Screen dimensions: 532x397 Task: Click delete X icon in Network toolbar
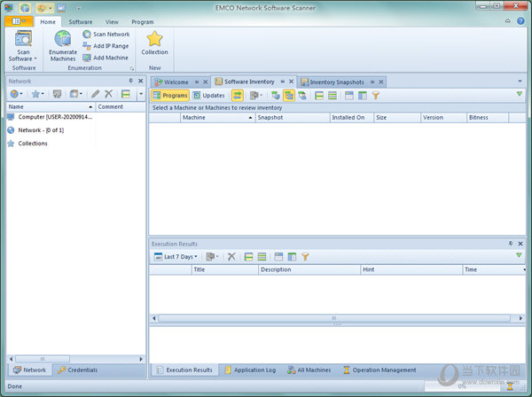[108, 94]
